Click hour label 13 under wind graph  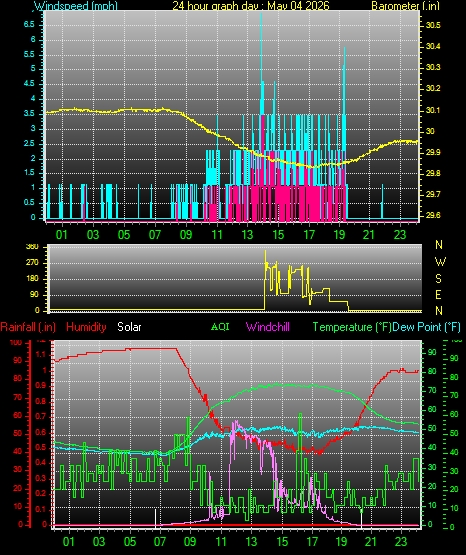[247, 235]
